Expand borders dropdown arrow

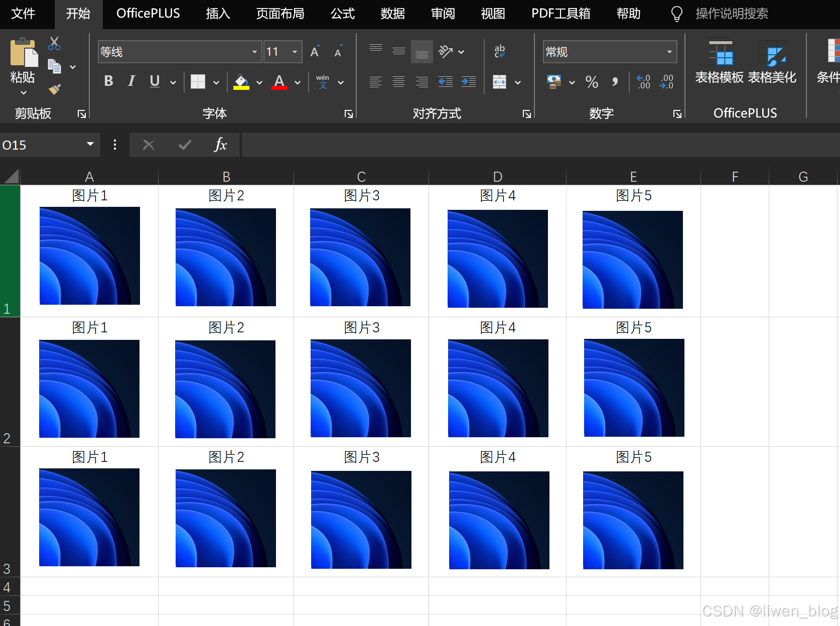click(216, 82)
